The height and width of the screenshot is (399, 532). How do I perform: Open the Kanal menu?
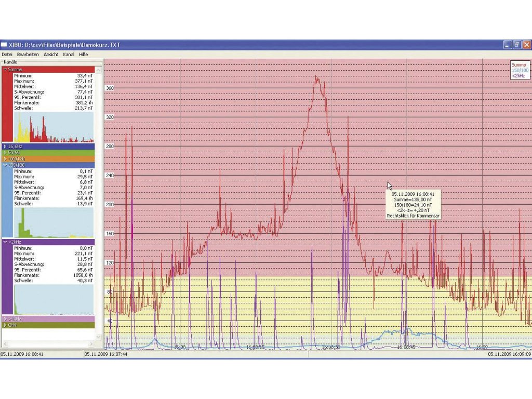point(69,54)
